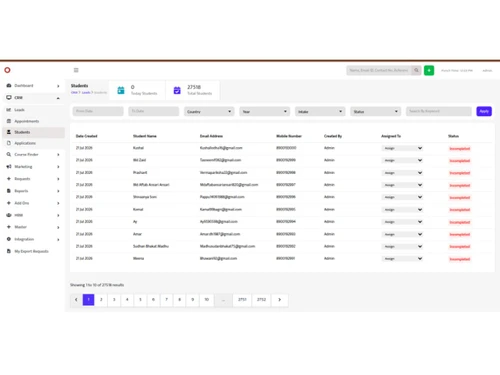Open the HRM menu item
The height and width of the screenshot is (375, 500).
[x=19, y=215]
